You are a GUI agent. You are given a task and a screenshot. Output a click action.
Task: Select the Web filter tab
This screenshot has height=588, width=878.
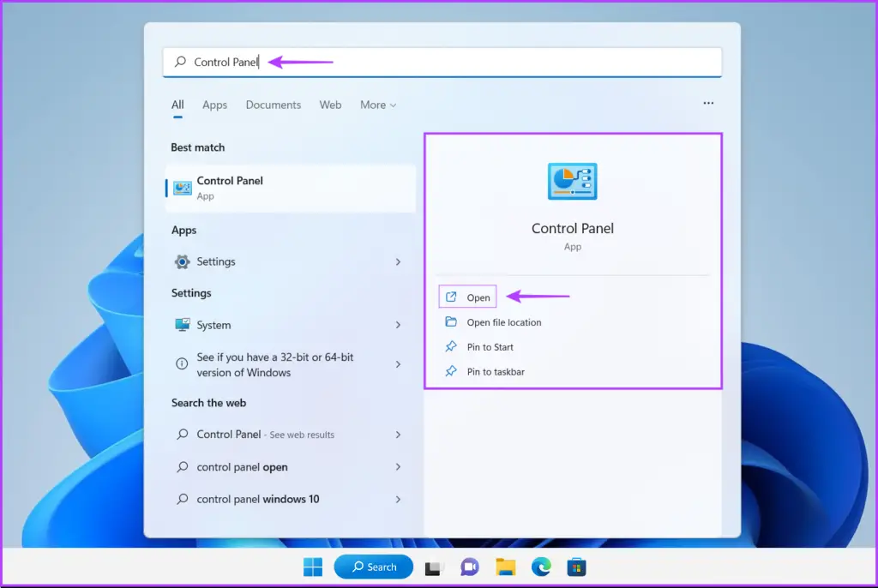(x=330, y=105)
